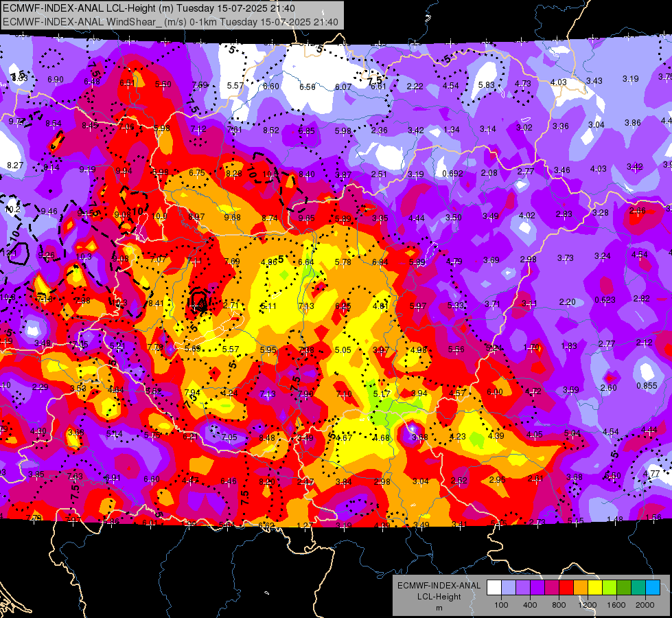Click the wind shear value 6.64

pos(306,262)
